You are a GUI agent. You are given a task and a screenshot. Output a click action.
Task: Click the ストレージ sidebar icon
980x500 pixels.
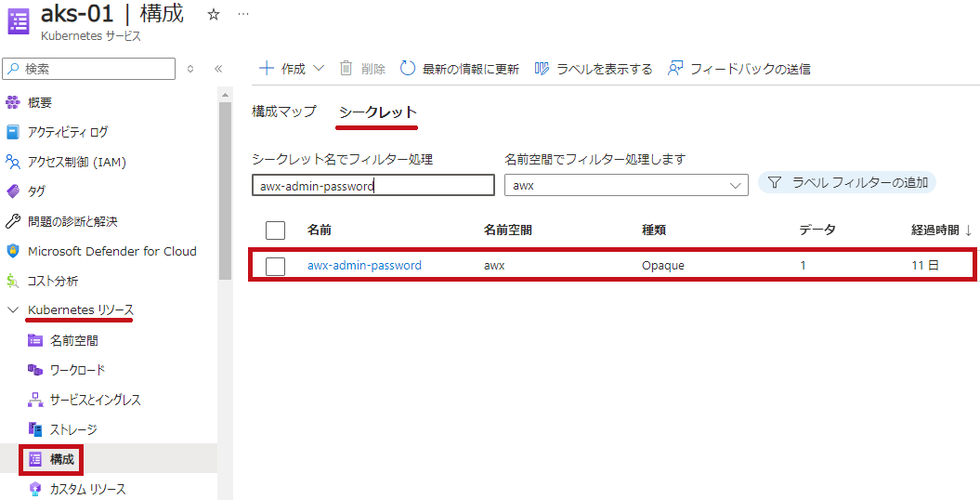(x=35, y=429)
